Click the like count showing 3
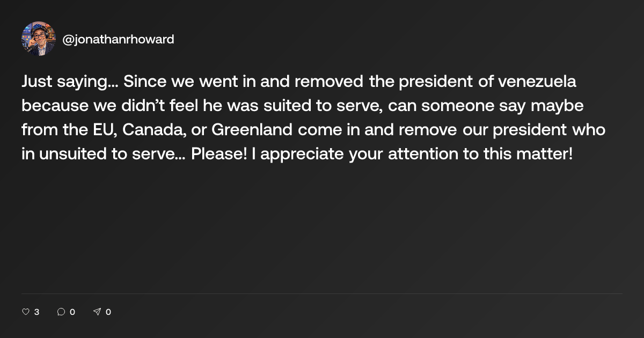The image size is (644, 338). coord(36,312)
